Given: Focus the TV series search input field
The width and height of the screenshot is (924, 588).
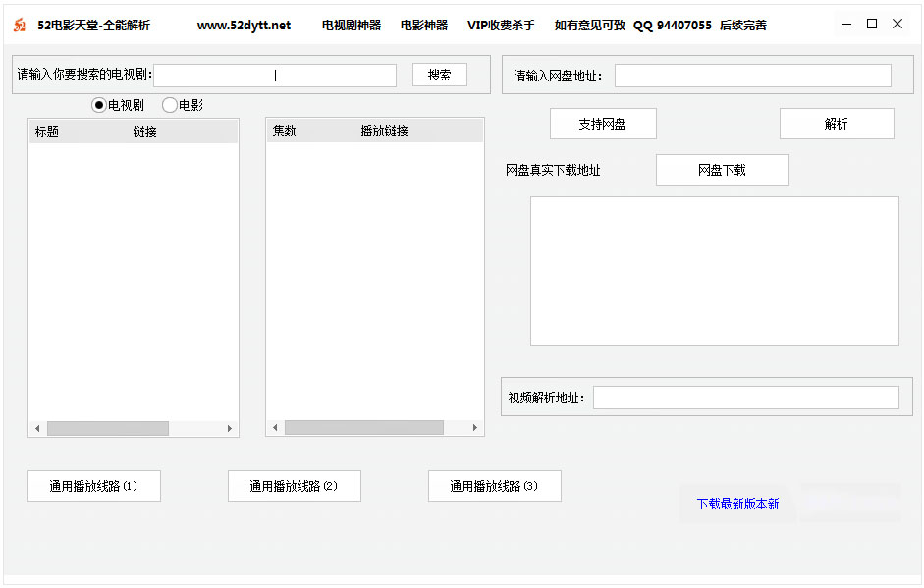Looking at the screenshot, I should coord(275,76).
